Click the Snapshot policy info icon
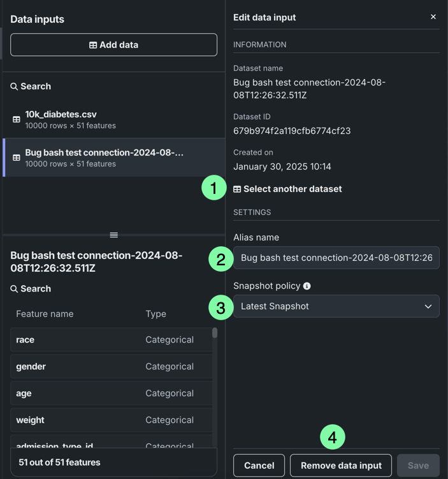This screenshot has height=479, width=448. coord(307,286)
